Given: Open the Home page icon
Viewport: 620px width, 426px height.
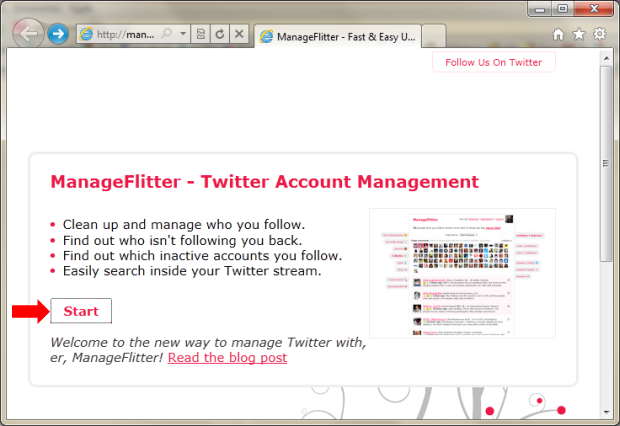Looking at the screenshot, I should tap(558, 34).
